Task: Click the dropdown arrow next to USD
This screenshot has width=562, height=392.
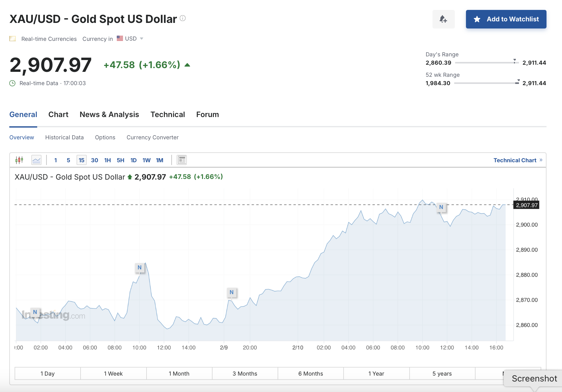Action: (142, 39)
